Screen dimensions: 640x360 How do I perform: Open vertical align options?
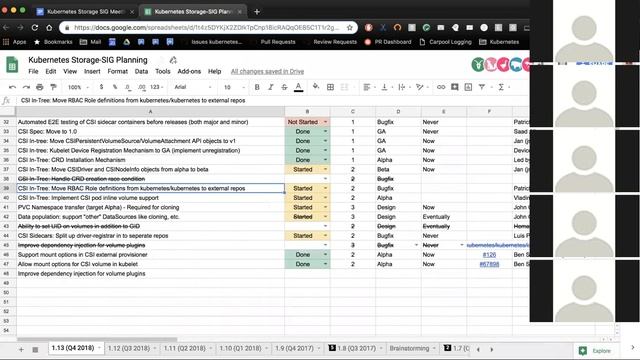(386, 87)
